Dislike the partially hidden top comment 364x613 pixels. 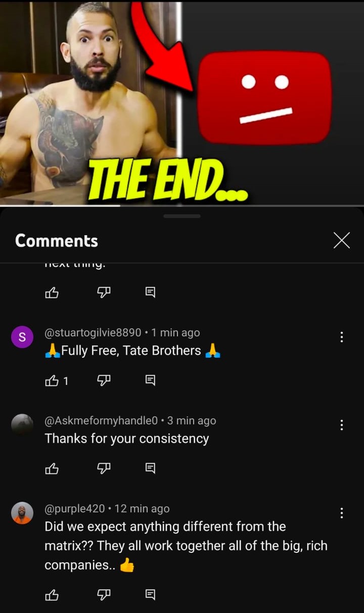coord(103,292)
